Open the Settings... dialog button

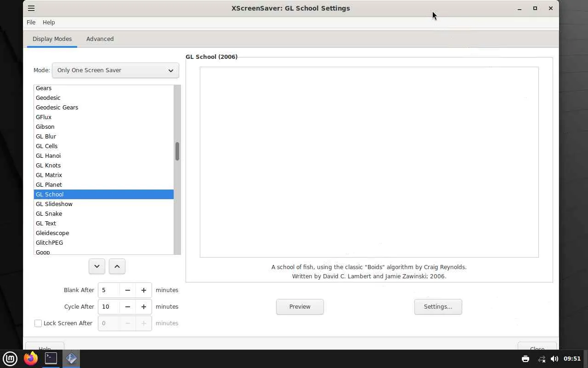(438, 307)
